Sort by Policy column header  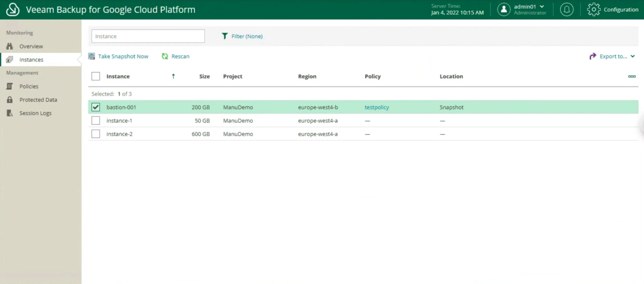[373, 76]
